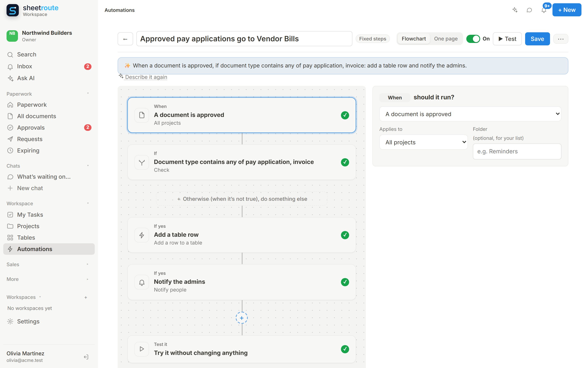This screenshot has width=588, height=368.
Task: Add an Otherwise branch to the condition
Action: click(242, 199)
